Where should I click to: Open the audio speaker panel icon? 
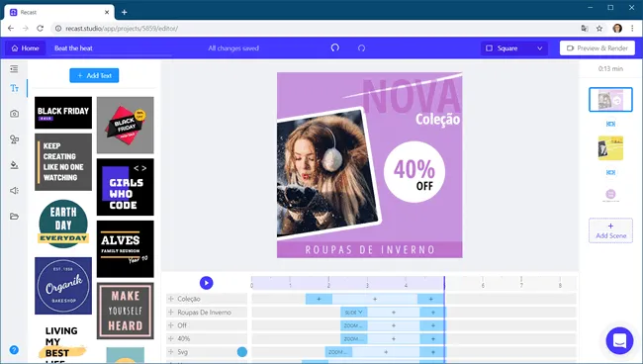tap(15, 191)
